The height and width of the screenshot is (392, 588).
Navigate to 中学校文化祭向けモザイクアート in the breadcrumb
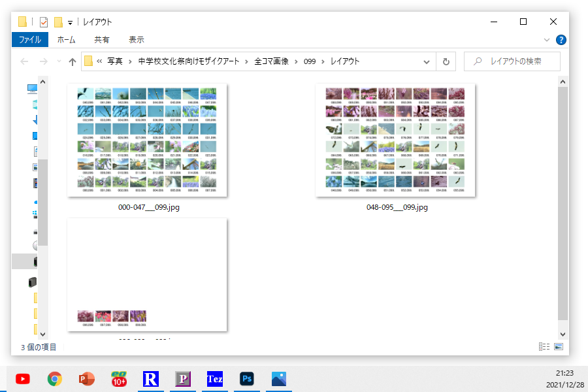click(189, 61)
